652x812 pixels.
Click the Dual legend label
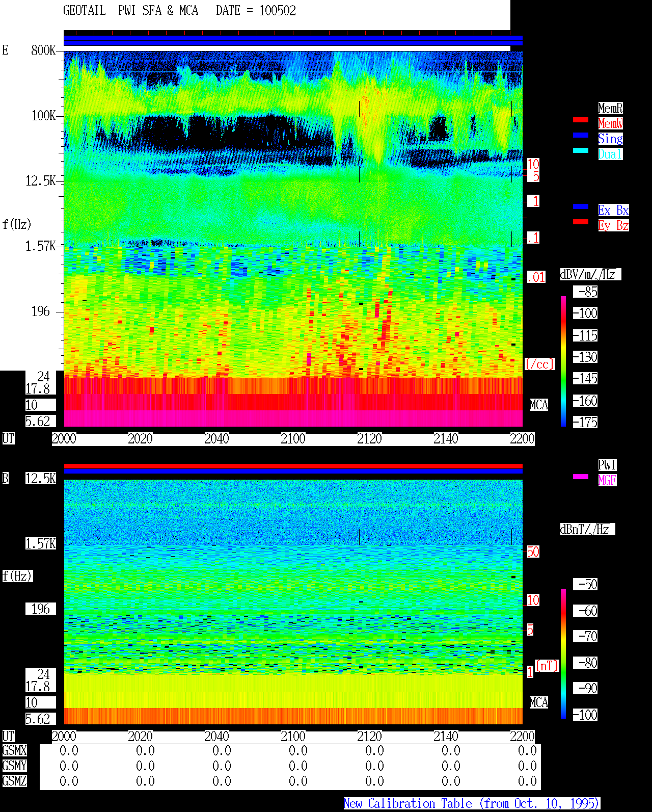(x=610, y=154)
